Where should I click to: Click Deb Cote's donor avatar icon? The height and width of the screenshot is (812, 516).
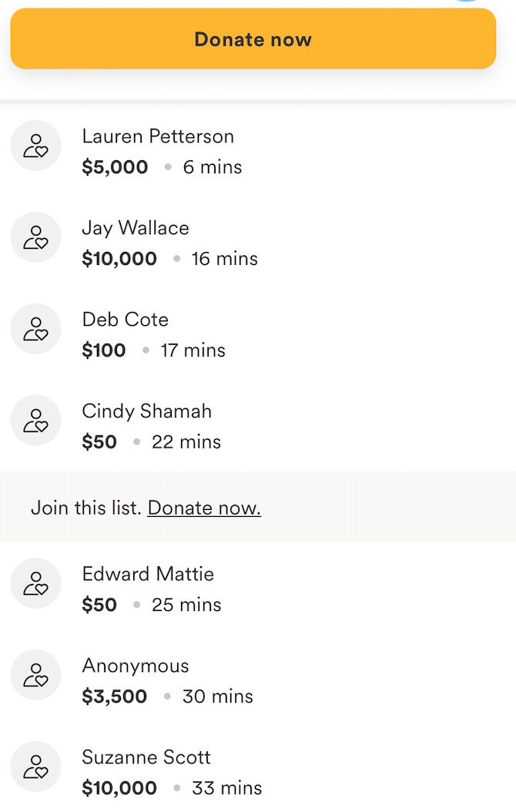pos(35,329)
